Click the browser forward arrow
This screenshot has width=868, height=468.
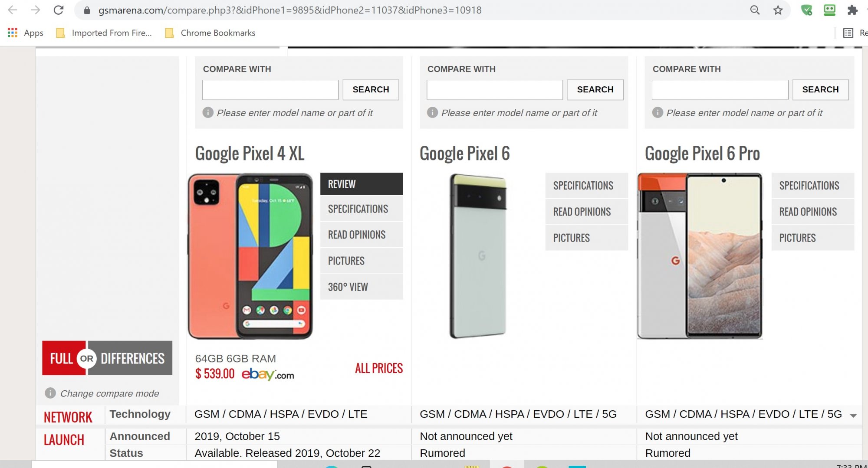click(36, 10)
